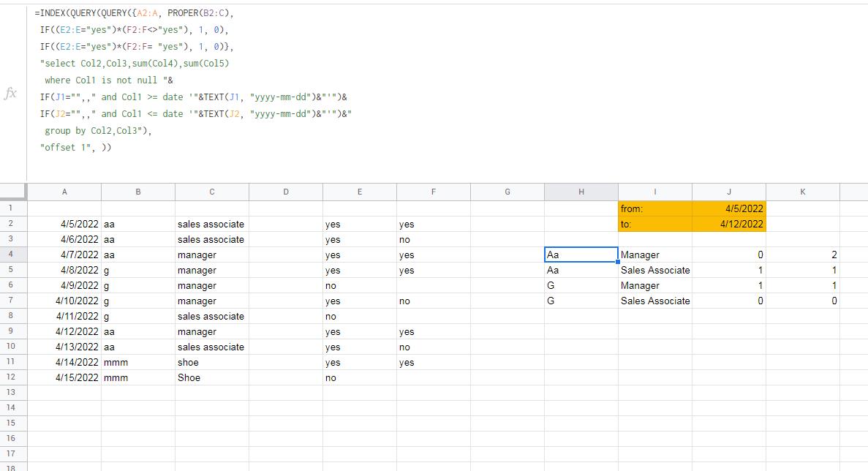Screen dimensions: 868x471
Task: Click cell A9 with date 4/12/2022
Action: (64, 331)
